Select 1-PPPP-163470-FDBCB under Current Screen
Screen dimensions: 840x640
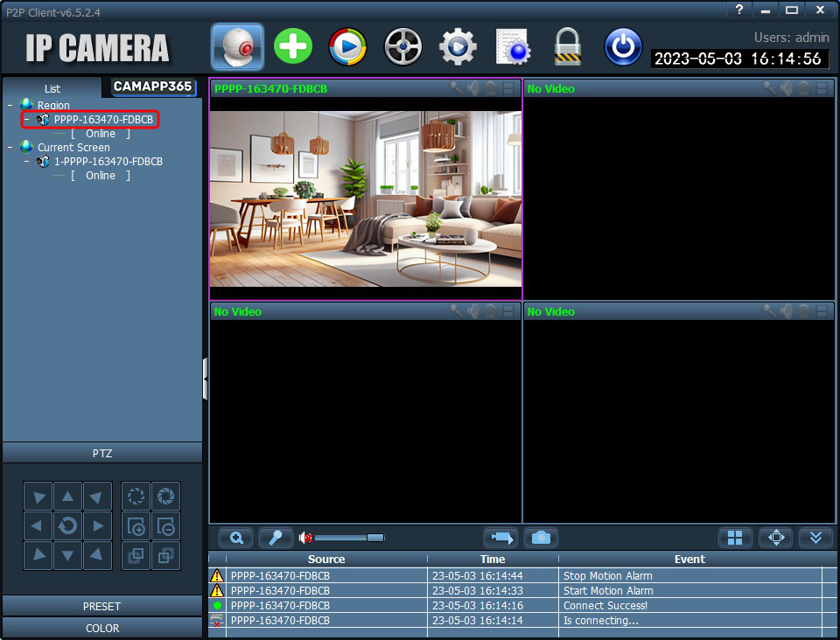point(108,161)
